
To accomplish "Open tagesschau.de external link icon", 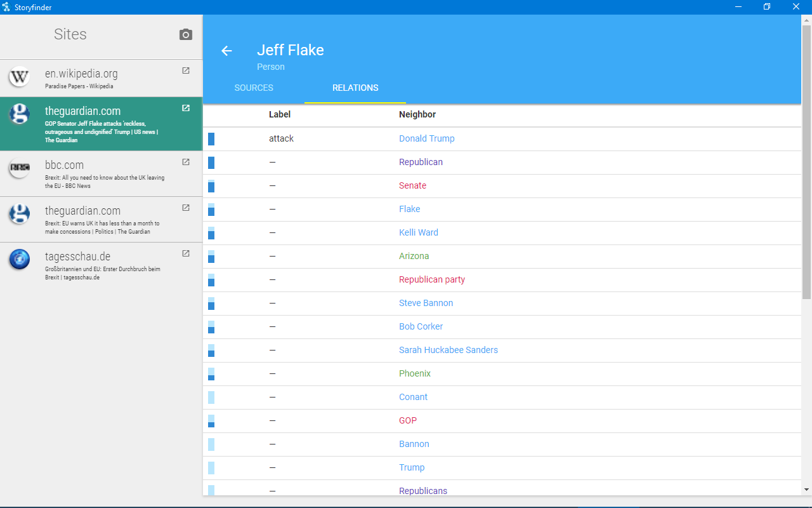I will pos(186,253).
